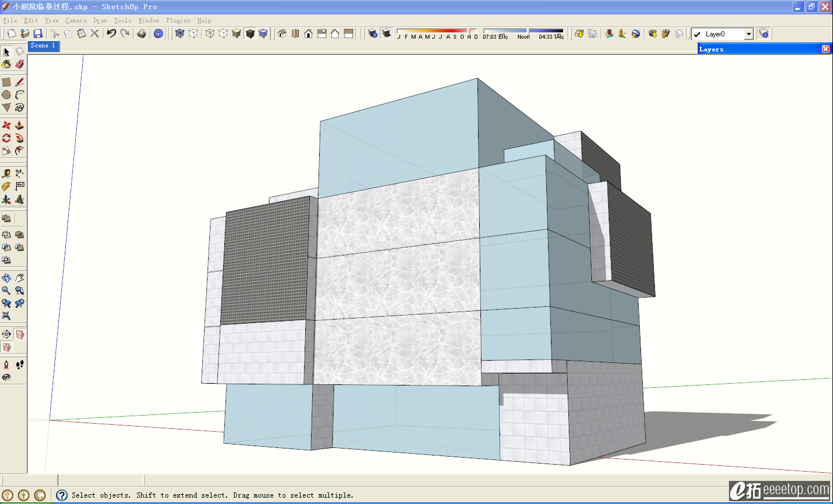This screenshot has height=504, width=833.
Task: Pick the Zoom magnifier tool
Action: click(6, 291)
